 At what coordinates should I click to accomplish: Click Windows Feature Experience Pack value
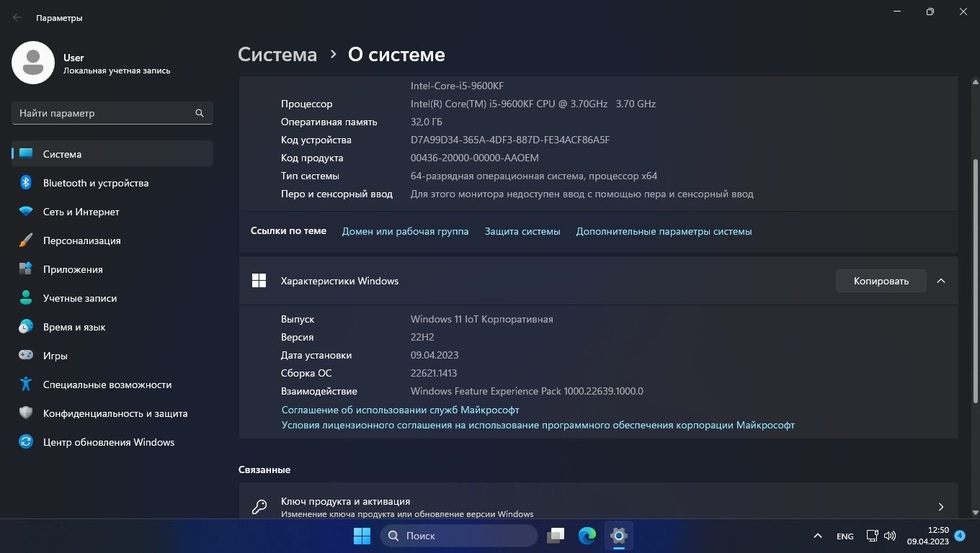pos(527,391)
